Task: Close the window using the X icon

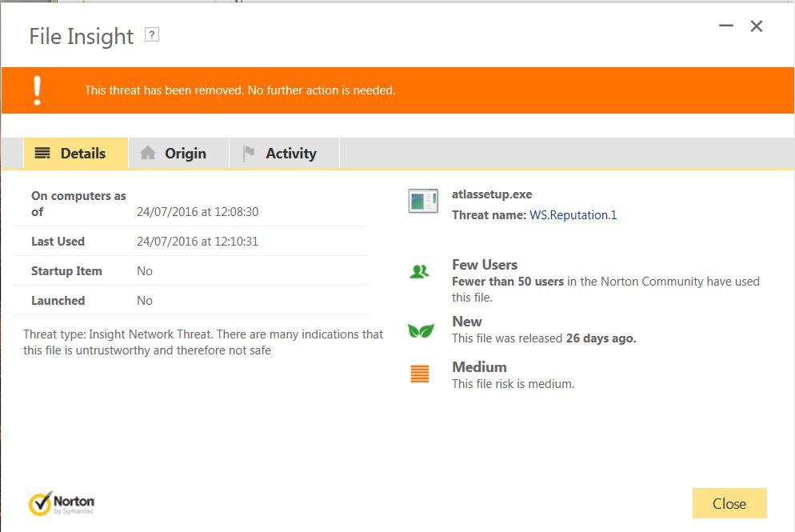Action: coord(757,26)
